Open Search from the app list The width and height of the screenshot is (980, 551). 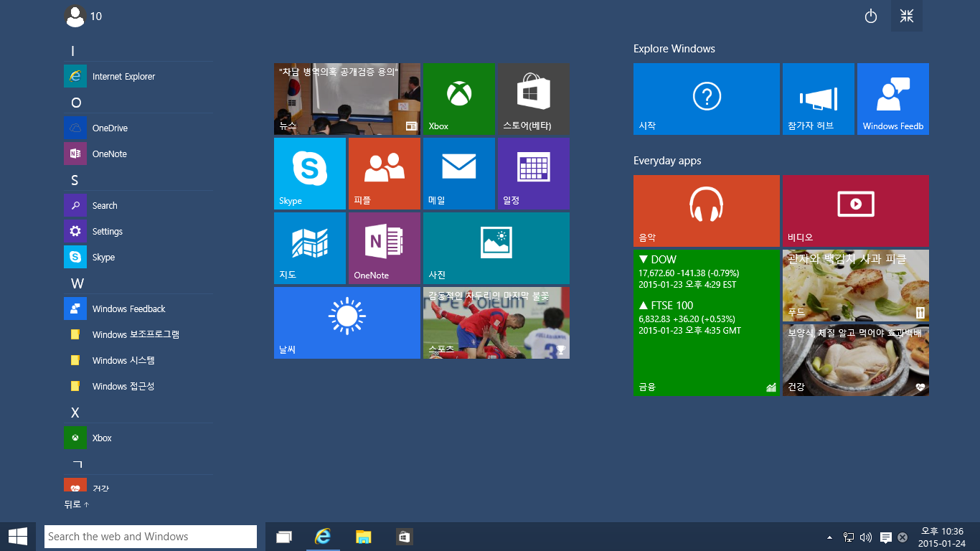pos(138,205)
